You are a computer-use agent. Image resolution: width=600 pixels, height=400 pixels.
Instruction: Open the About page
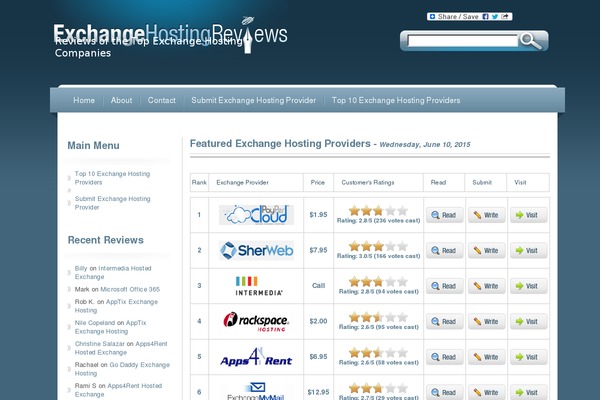pyautogui.click(x=121, y=100)
